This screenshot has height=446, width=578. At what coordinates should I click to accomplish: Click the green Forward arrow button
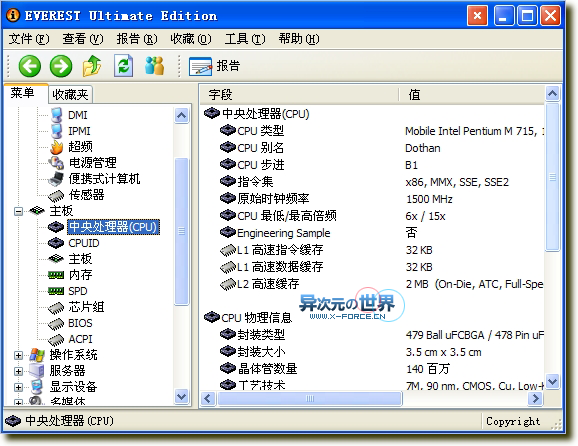(61, 66)
